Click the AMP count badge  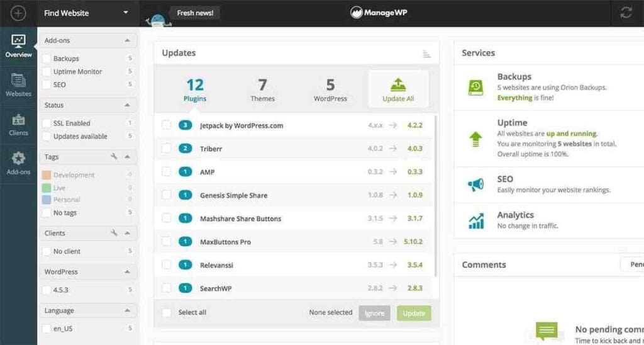186,172
